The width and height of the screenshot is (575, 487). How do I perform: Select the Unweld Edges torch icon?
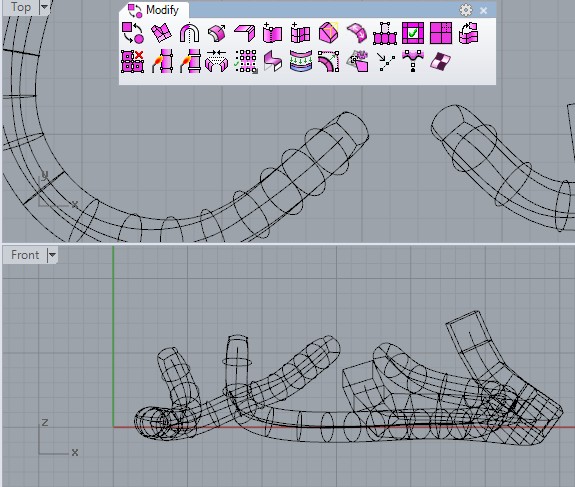click(x=190, y=61)
